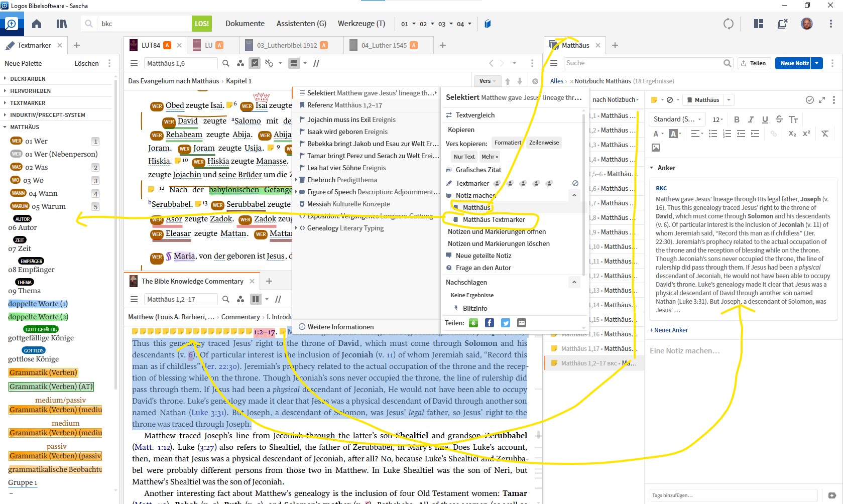Click no-highlight eraser icon in Textmarker row
Viewport: 843px width, 504px height.
pos(575,183)
